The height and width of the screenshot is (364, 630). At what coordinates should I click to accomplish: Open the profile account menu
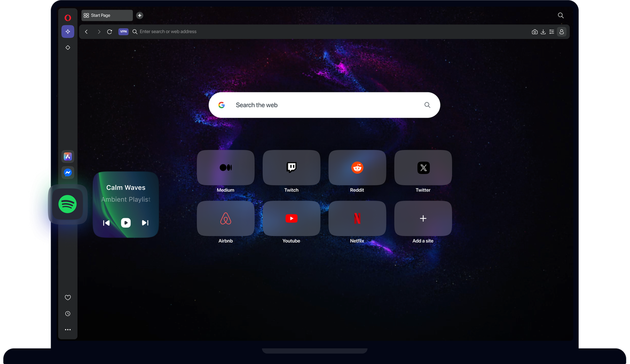pyautogui.click(x=561, y=32)
